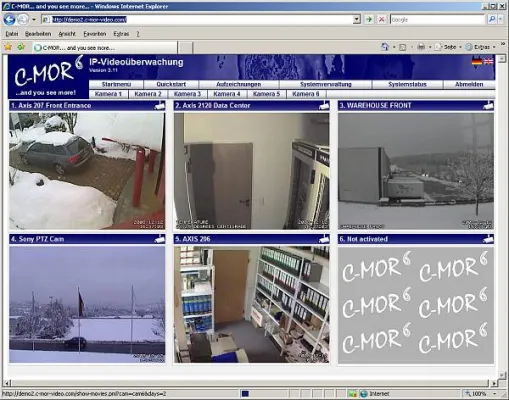This screenshot has height=400, width=509.
Task: Click the Abmelden logout button
Action: (x=469, y=84)
